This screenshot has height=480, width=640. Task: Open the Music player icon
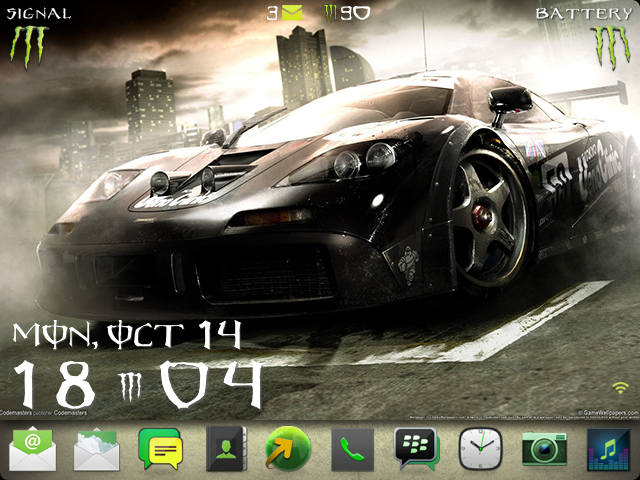pos(608,449)
